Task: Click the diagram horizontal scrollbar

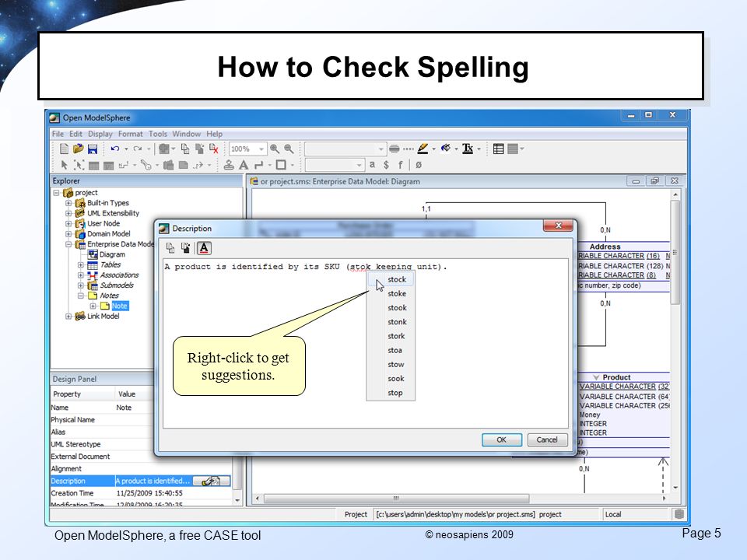Action: click(x=396, y=499)
